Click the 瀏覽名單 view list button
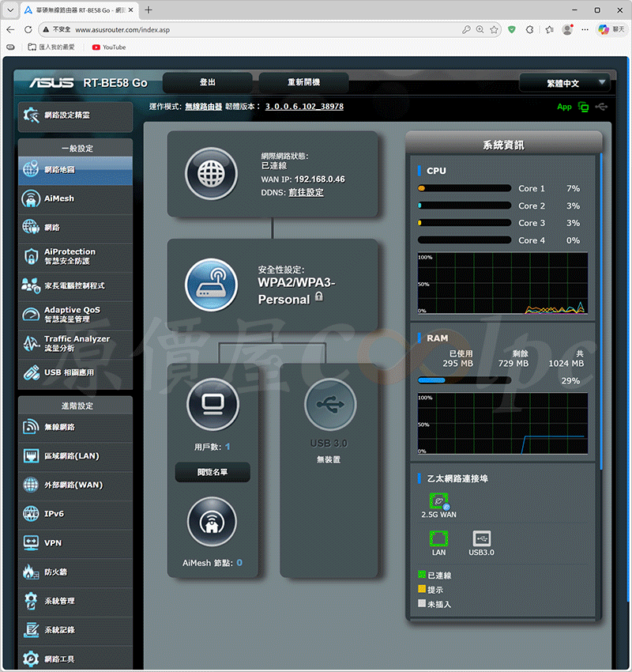 point(213,473)
